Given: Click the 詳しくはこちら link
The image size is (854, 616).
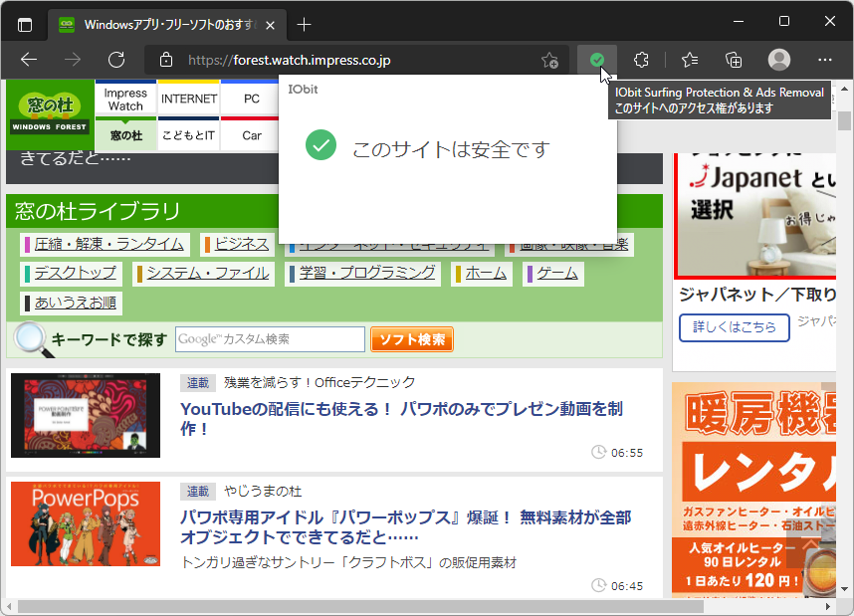Looking at the screenshot, I should point(734,327).
